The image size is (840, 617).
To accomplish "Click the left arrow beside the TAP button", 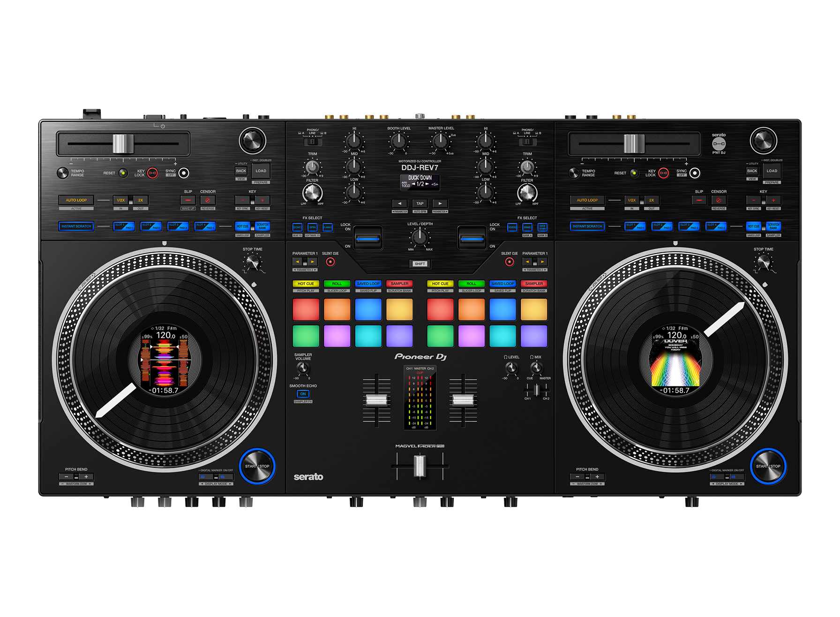I will coord(399,203).
